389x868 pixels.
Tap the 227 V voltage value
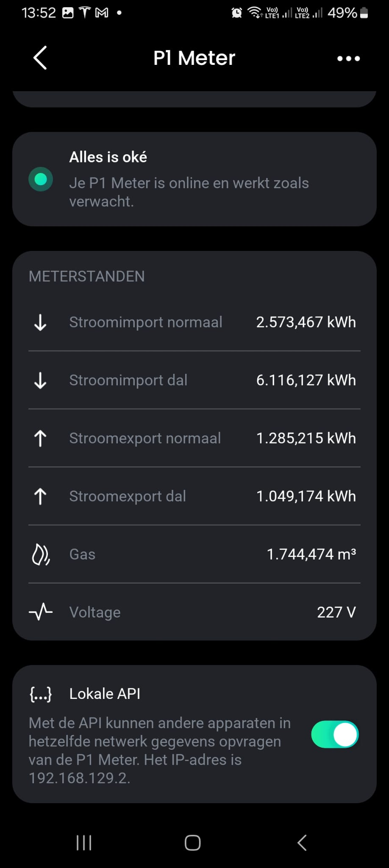pyautogui.click(x=336, y=612)
